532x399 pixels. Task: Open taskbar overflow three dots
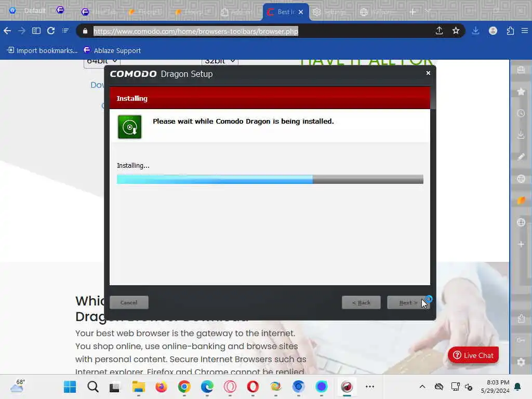click(x=370, y=387)
